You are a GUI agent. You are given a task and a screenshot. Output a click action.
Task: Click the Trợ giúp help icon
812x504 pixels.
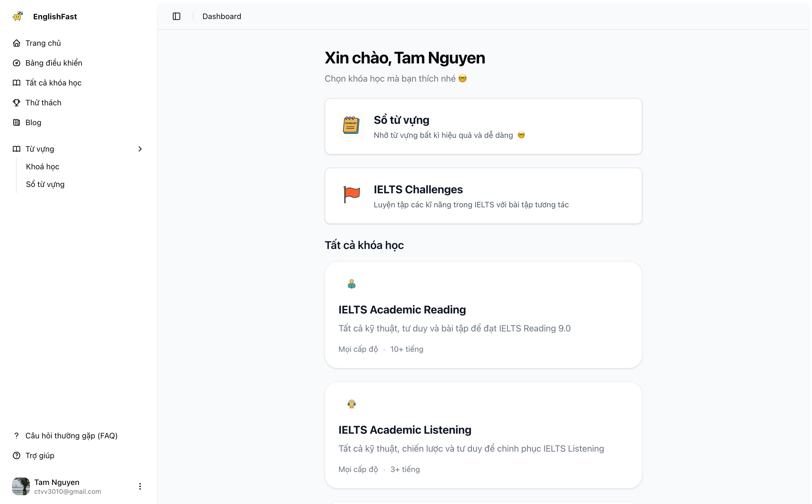[16, 455]
